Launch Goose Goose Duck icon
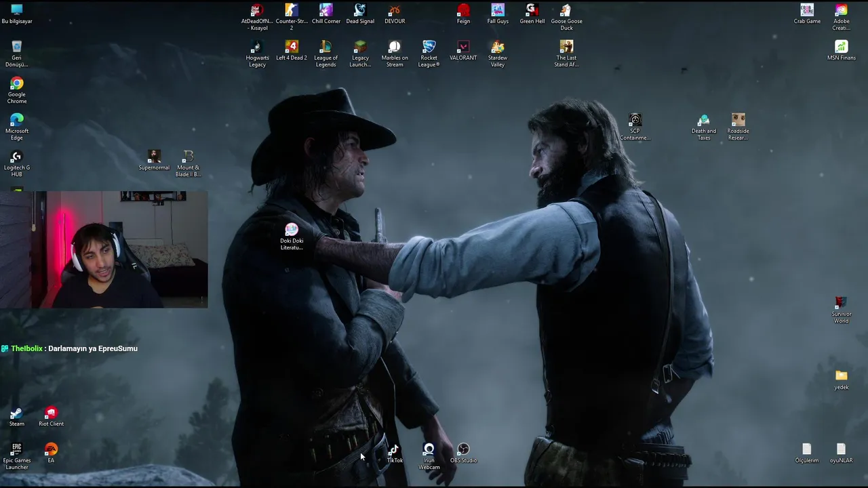Image resolution: width=868 pixels, height=488 pixels. (566, 17)
